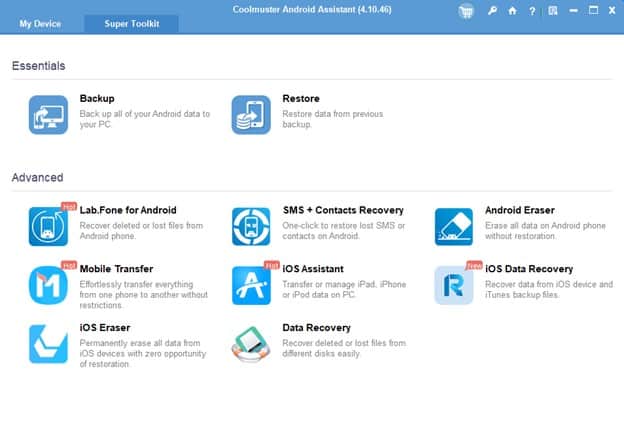Select the Super Toolkit tab
This screenshot has width=624, height=429.
point(131,24)
